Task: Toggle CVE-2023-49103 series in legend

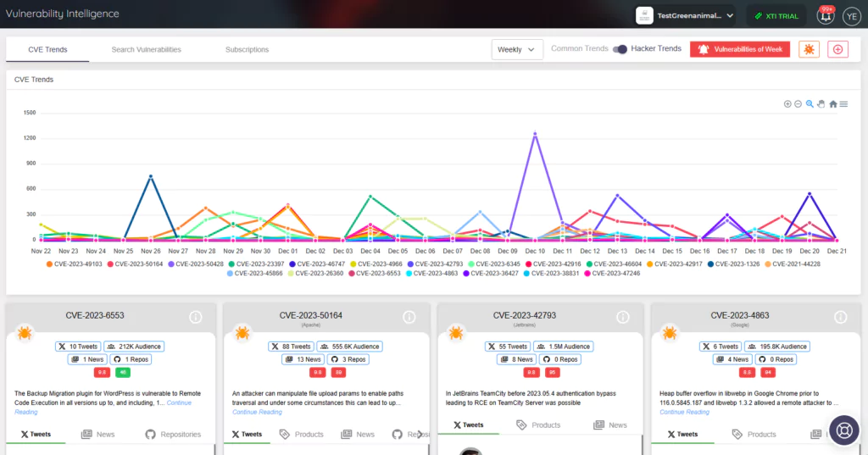Action: (75, 264)
